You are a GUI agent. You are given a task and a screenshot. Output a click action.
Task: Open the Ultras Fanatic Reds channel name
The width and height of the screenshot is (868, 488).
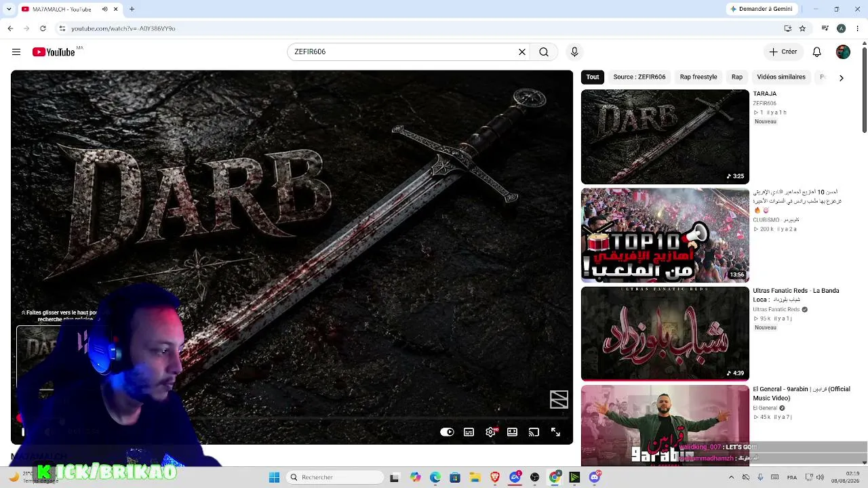click(x=776, y=310)
